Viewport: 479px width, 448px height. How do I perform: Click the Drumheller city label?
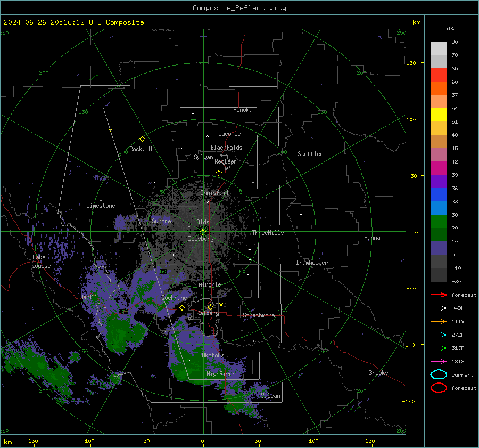(312, 263)
